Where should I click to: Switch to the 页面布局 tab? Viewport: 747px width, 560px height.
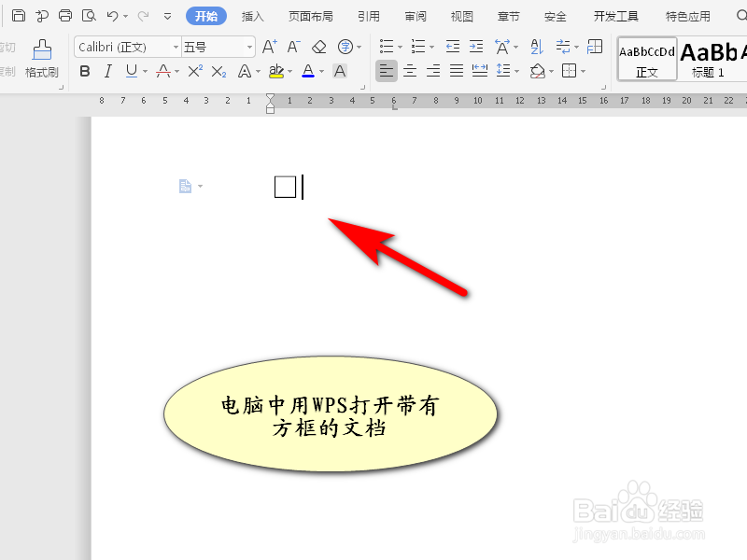[311, 17]
